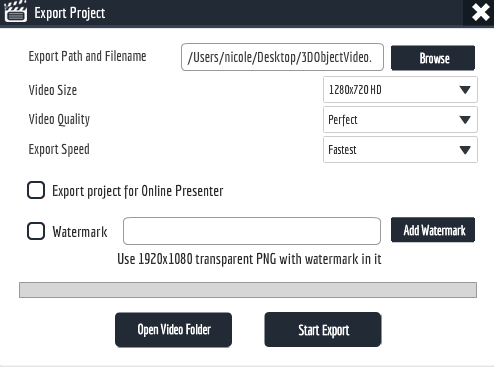Open the Video Size dropdown arrow
The height and width of the screenshot is (367, 494).
[x=465, y=90]
